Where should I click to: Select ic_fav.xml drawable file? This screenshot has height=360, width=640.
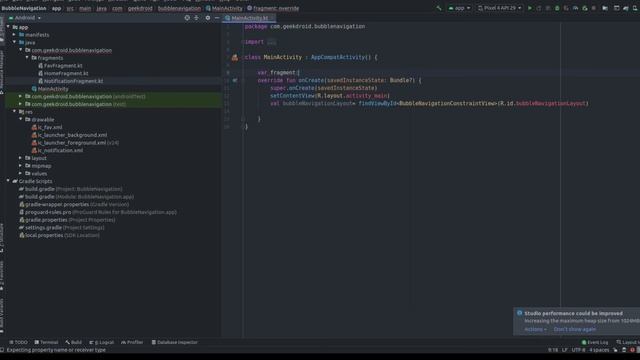[47, 127]
